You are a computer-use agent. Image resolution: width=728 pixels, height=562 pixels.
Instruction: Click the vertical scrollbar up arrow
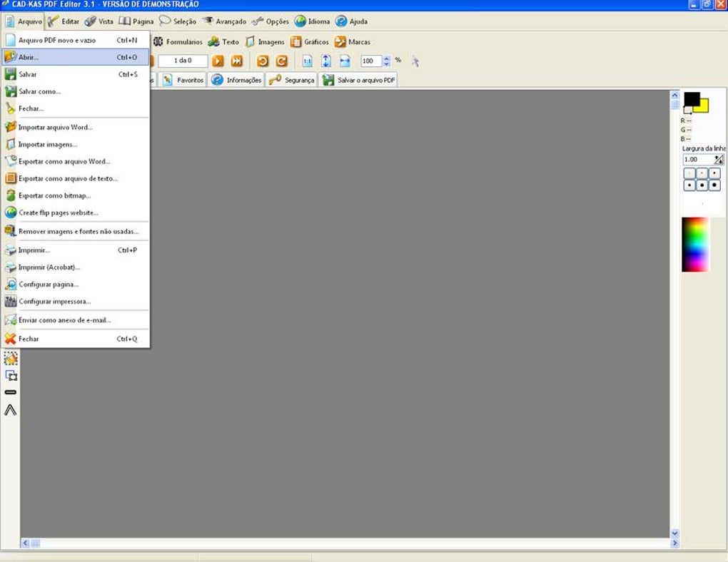pyautogui.click(x=674, y=95)
